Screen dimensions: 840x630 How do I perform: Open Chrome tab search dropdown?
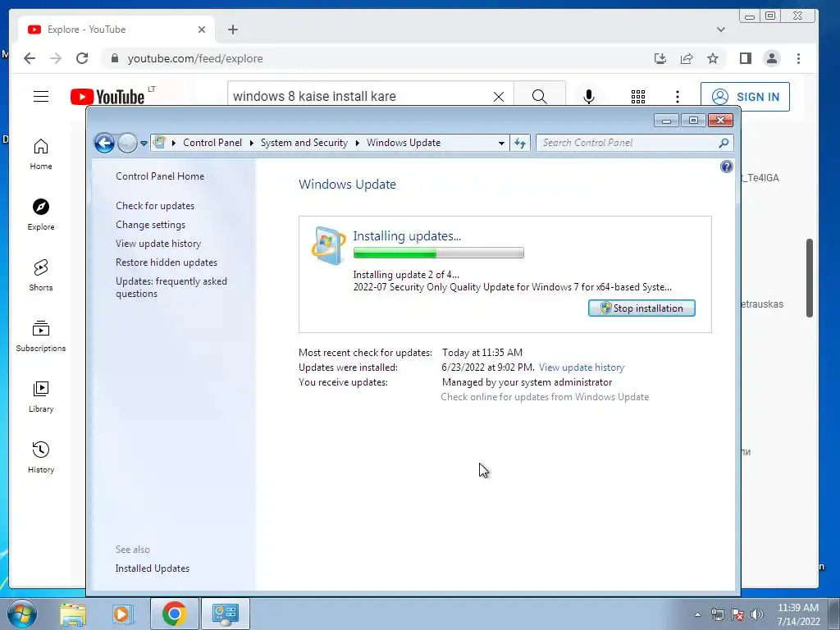[x=721, y=30]
